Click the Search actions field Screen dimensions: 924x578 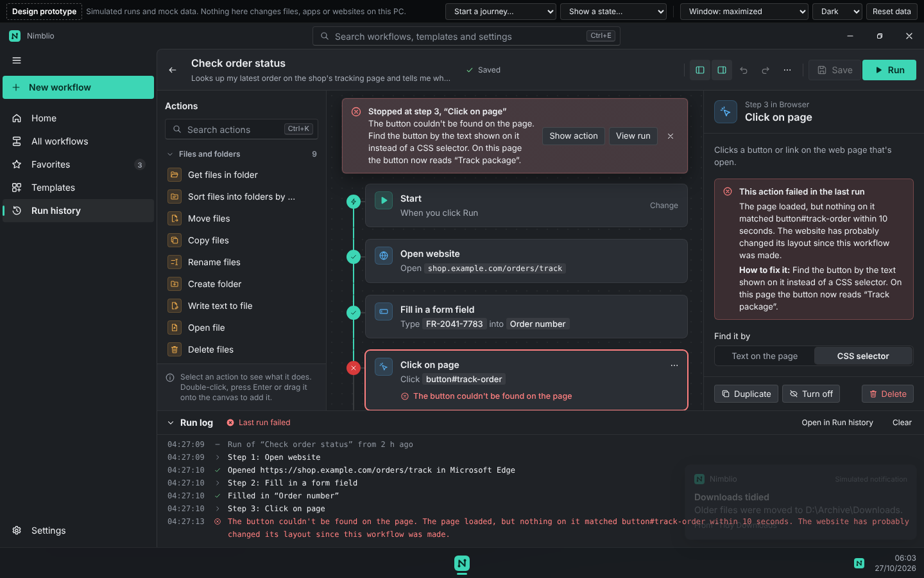pyautogui.click(x=241, y=129)
